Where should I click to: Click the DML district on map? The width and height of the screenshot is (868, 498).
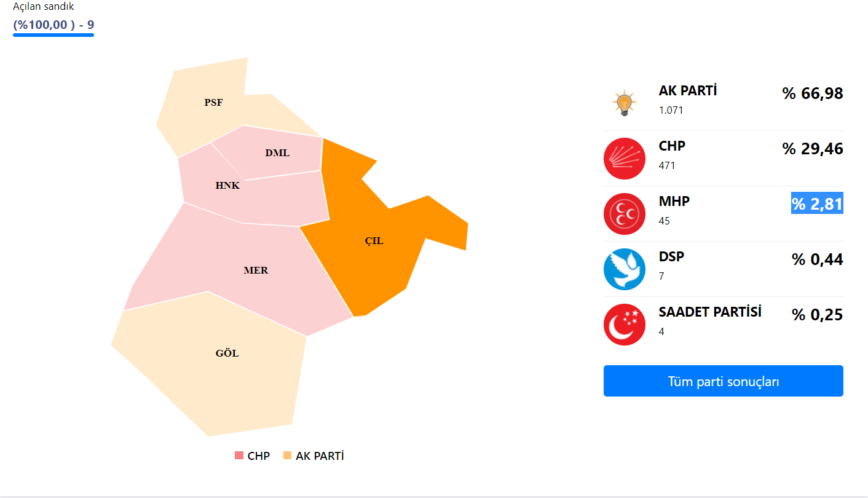point(277,153)
